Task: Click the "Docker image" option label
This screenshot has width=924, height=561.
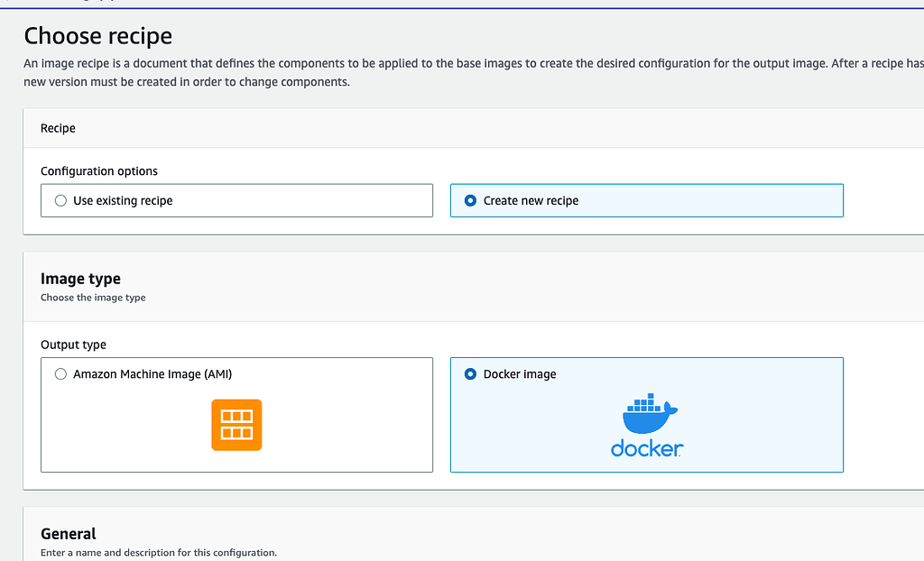Action: coord(520,374)
